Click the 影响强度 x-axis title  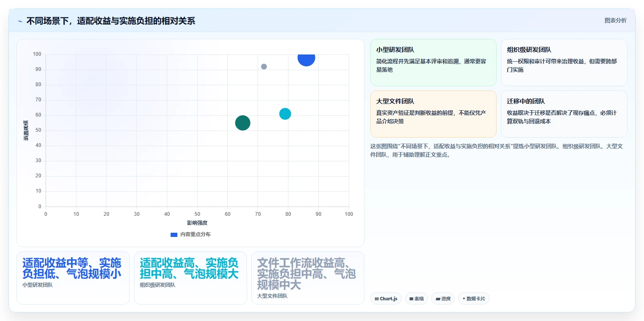click(x=197, y=223)
